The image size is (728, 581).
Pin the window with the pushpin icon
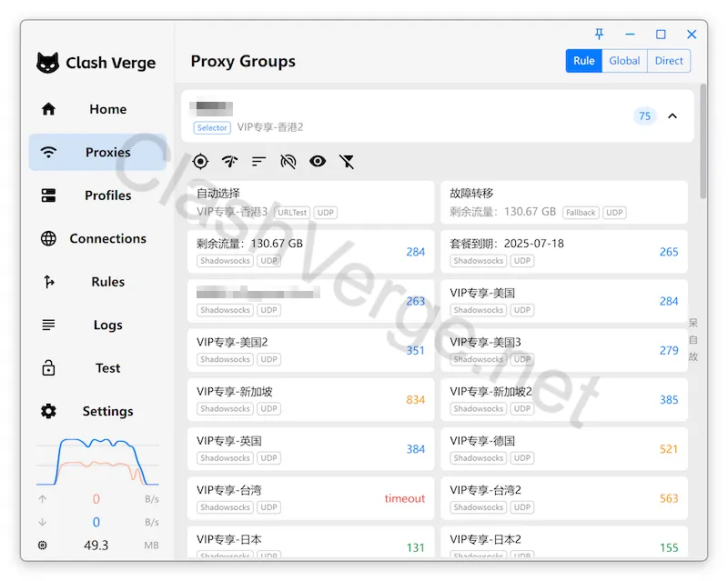click(x=599, y=34)
